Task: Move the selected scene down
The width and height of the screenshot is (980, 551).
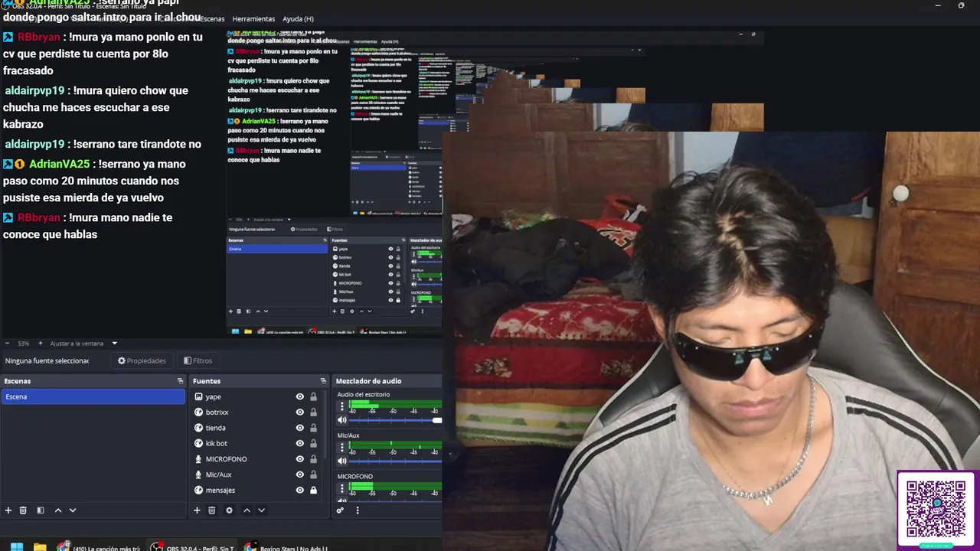Action: click(x=73, y=510)
